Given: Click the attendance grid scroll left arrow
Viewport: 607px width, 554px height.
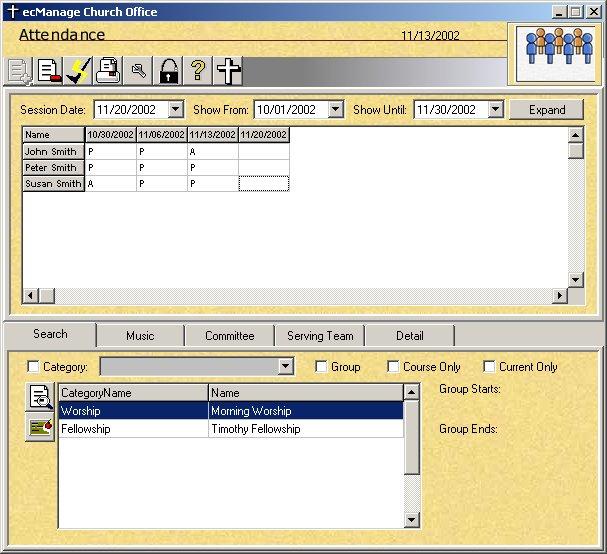Looking at the screenshot, I should (x=30, y=296).
